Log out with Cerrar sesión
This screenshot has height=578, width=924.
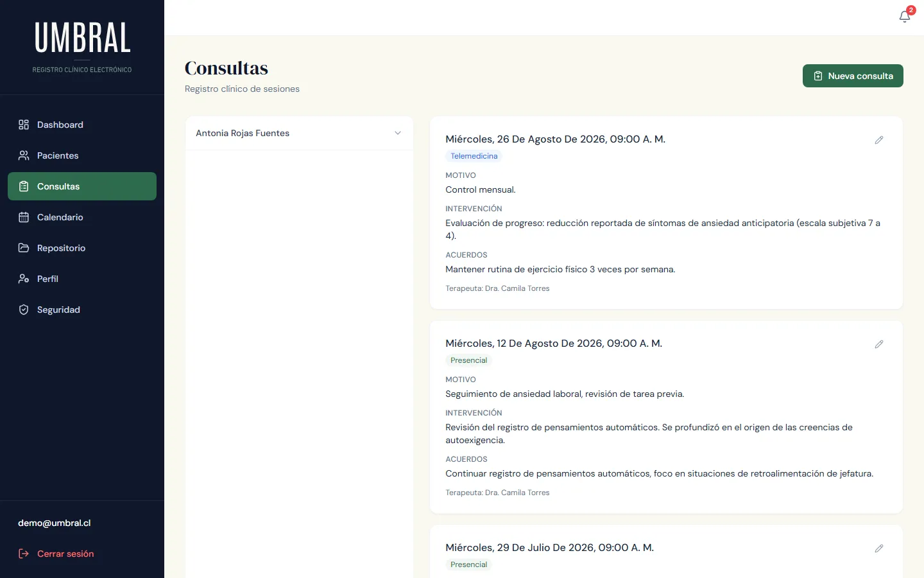[x=82, y=554]
